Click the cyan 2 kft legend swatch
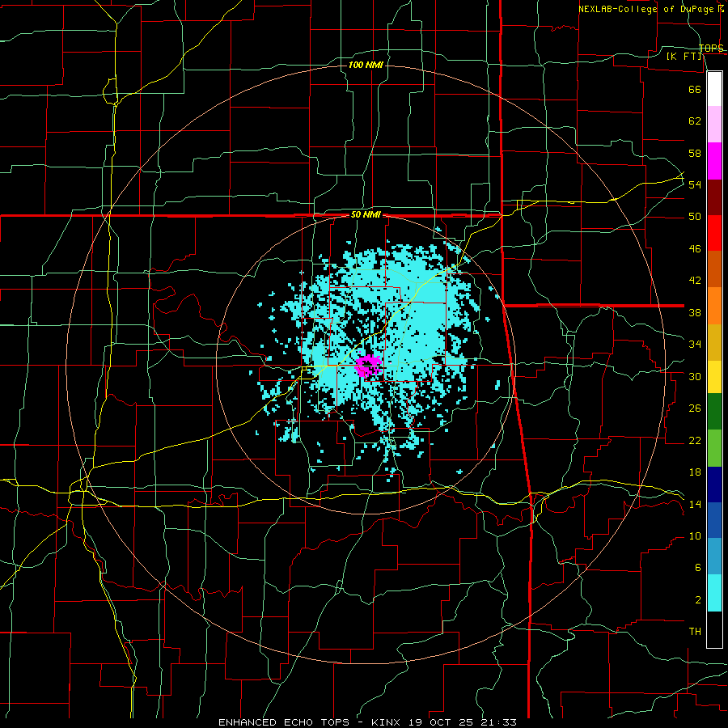The image size is (728, 728). pos(714,593)
